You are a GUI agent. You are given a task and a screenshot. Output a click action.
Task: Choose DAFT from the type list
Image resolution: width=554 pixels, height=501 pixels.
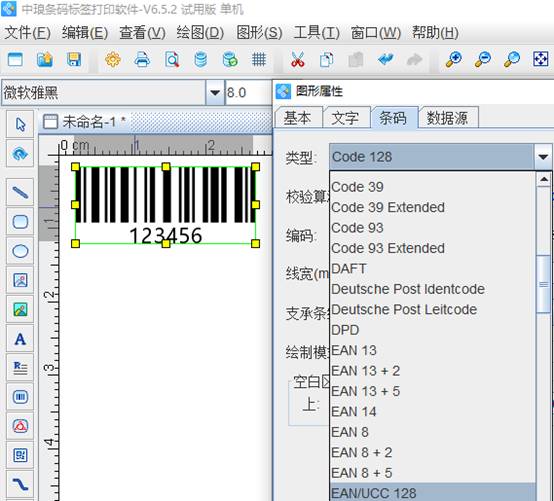(x=433, y=269)
